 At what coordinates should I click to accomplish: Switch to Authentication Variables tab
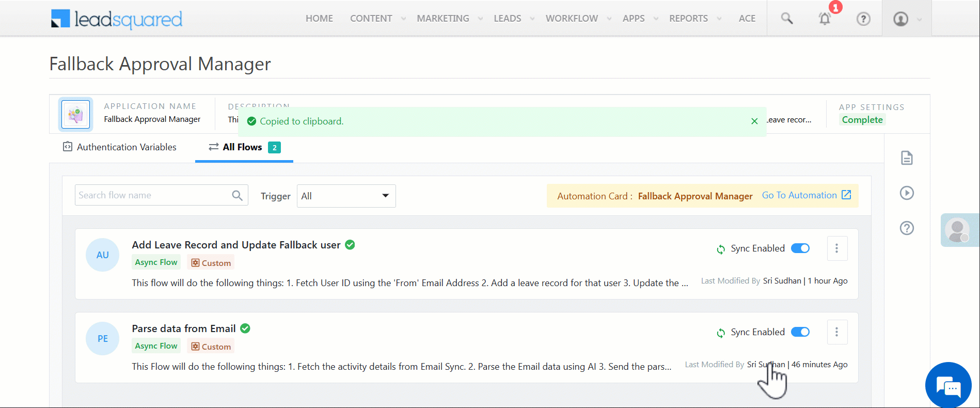[120, 147]
